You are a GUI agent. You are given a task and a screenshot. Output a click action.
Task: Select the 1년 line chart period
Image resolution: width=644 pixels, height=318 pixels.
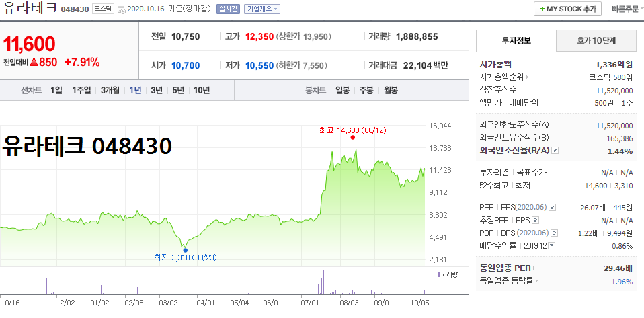tap(135, 90)
